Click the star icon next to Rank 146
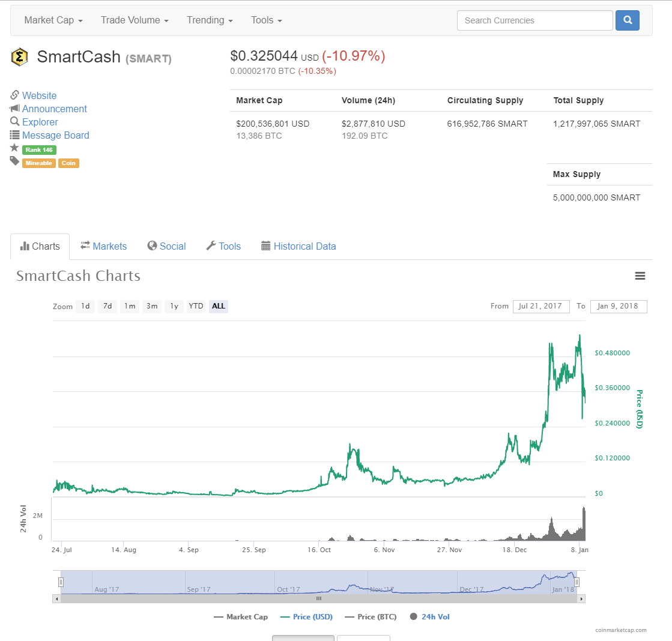 tap(14, 148)
